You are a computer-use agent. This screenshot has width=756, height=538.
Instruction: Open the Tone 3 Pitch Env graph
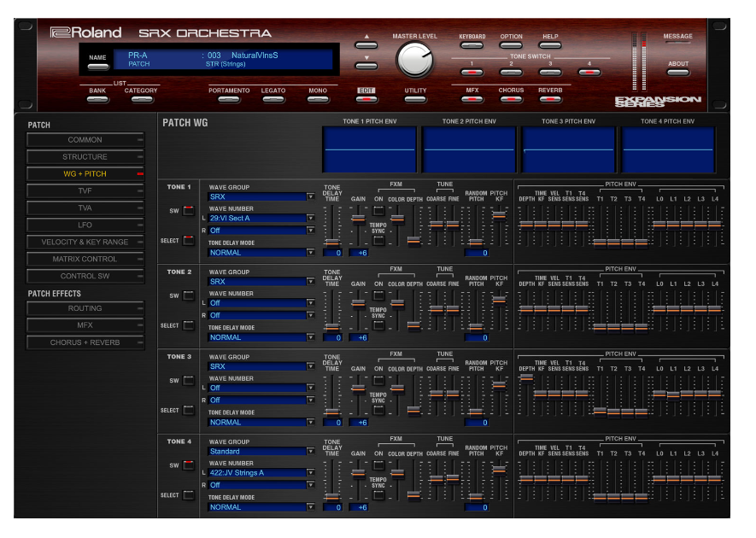tap(568, 149)
